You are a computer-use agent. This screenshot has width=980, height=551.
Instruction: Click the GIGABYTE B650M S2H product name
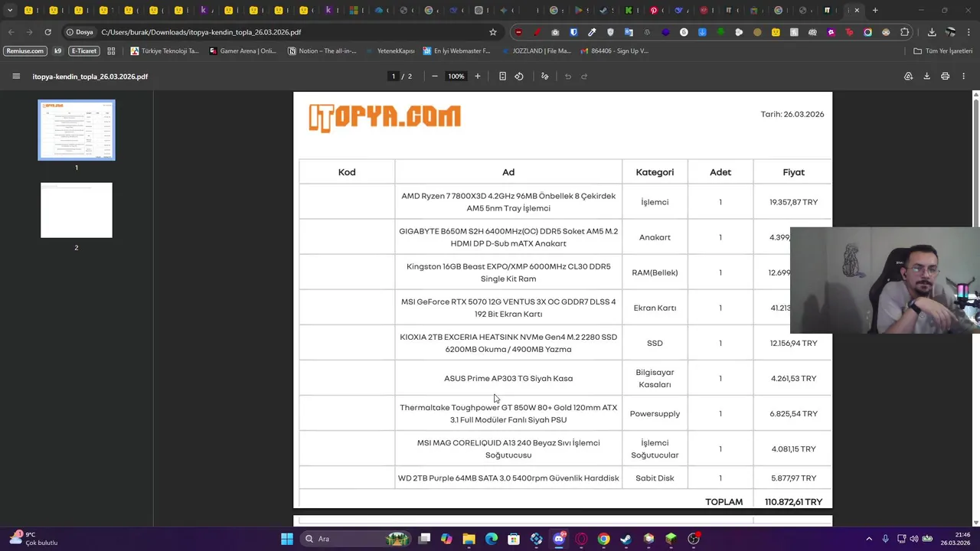[x=508, y=237]
